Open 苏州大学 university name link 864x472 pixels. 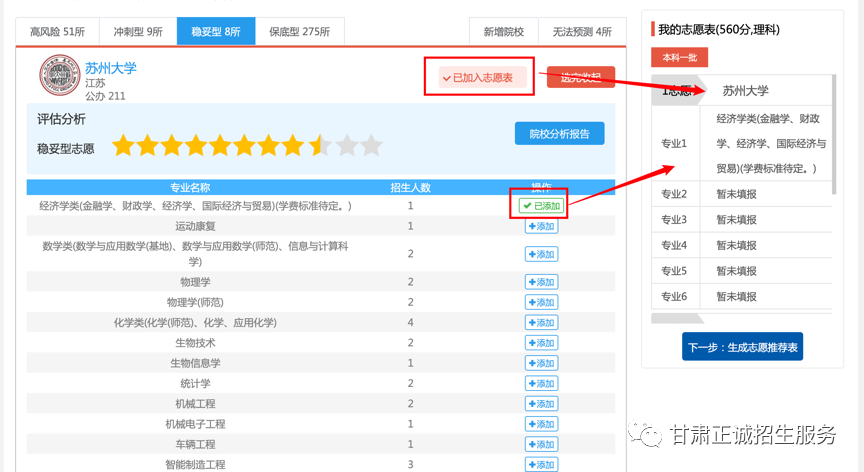tap(111, 68)
